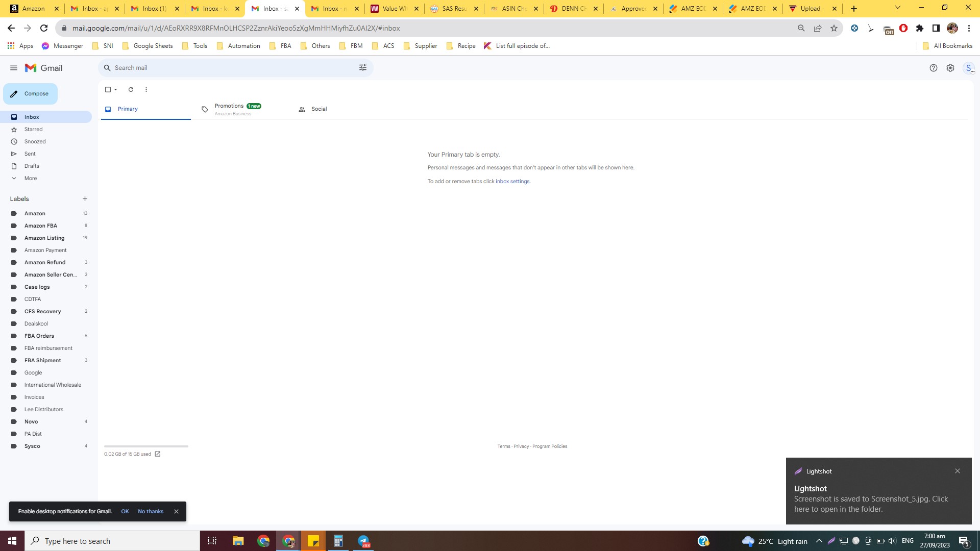Switch to the Amazon browser tab

pyautogui.click(x=35, y=9)
